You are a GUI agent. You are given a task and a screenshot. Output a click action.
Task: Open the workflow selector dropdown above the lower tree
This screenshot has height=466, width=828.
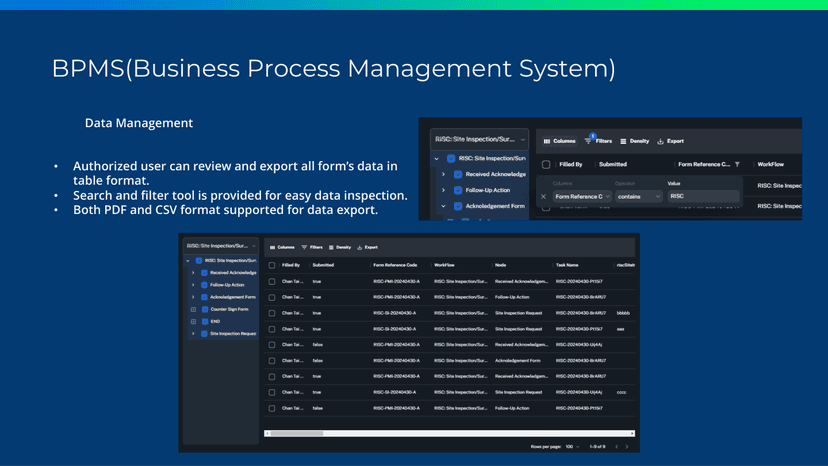pos(220,246)
